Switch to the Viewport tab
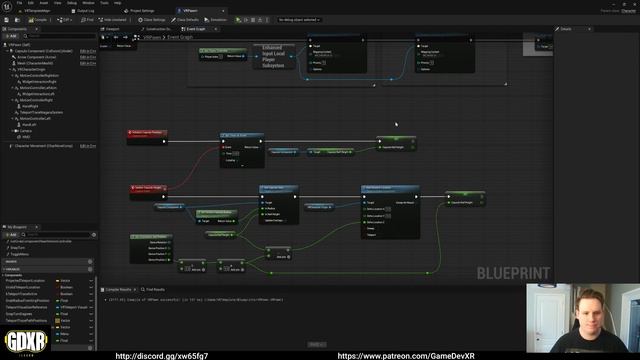Image resolution: width=640 pixels, height=360 pixels. pos(110,29)
